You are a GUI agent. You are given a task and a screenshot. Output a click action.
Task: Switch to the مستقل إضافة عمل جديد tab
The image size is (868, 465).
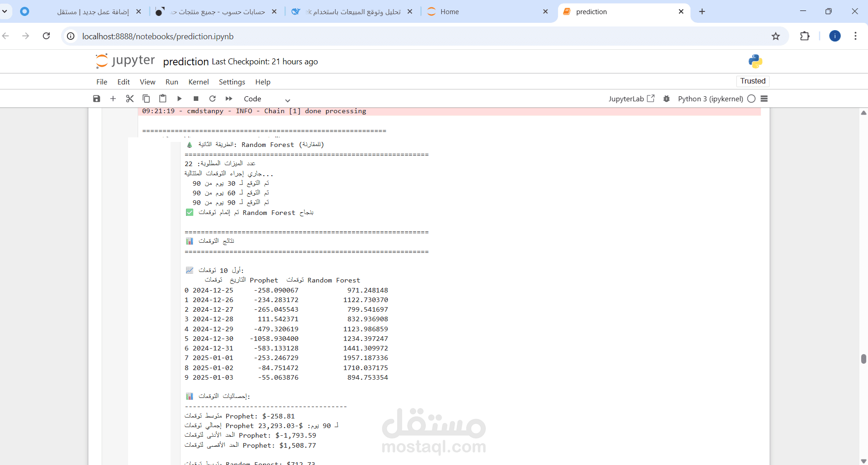click(82, 12)
